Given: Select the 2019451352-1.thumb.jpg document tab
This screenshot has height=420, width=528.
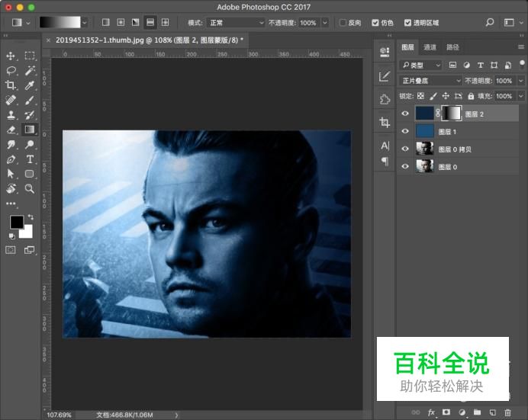Looking at the screenshot, I should click(150, 40).
